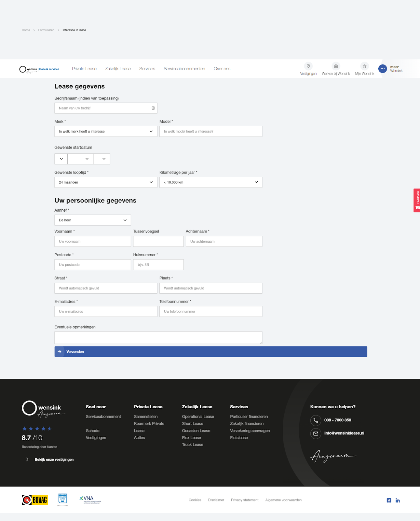The width and height of the screenshot is (420, 521).
Task: Expand the Merk brand dropdown
Action: [x=106, y=132]
